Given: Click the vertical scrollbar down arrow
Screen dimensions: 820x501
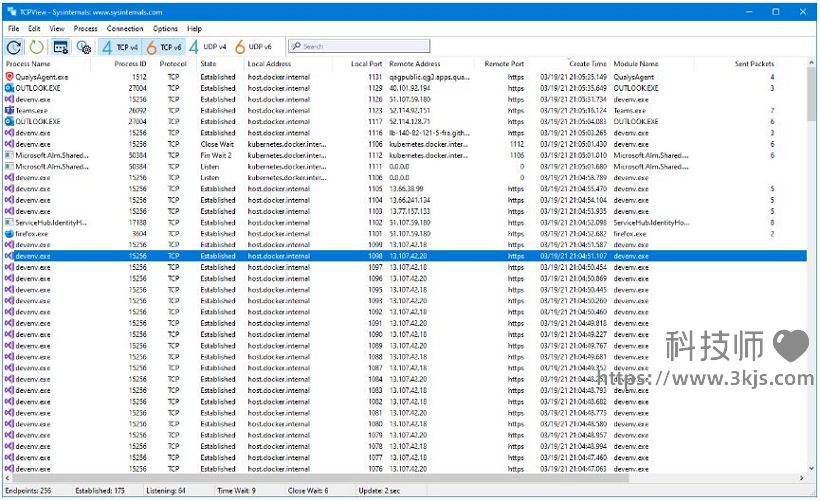Looking at the screenshot, I should pyautogui.click(x=811, y=469).
